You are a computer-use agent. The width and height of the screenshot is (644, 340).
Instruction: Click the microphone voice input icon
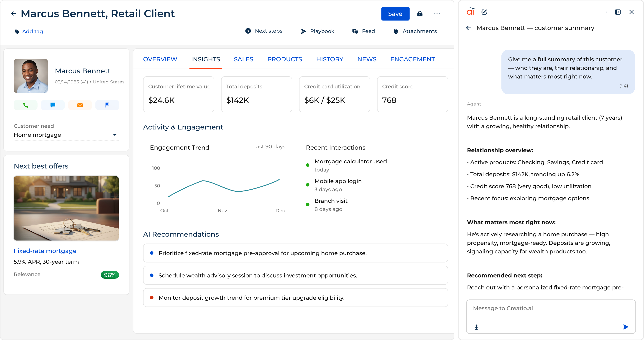click(x=476, y=327)
